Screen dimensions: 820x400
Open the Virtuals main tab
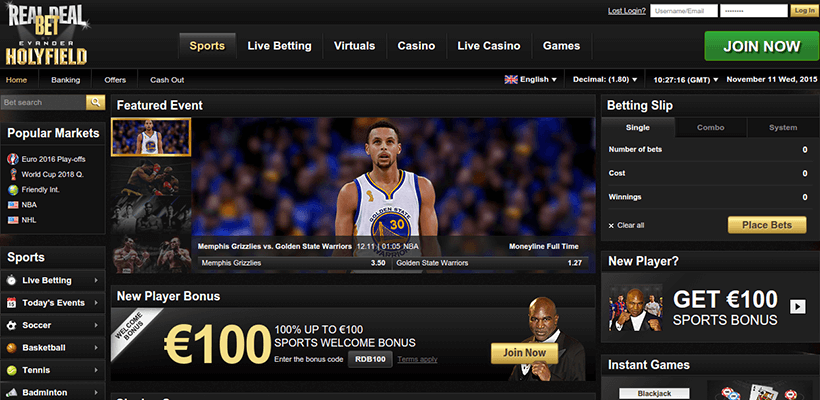[355, 46]
